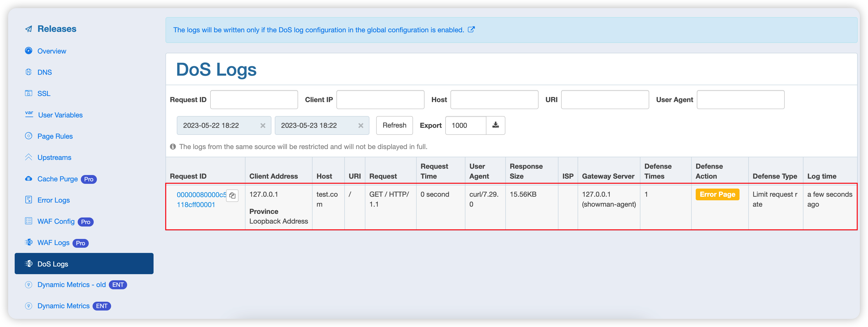Screen dimensions: 868x327
Task: Copy the request ID with copy icon
Action: 233,196
